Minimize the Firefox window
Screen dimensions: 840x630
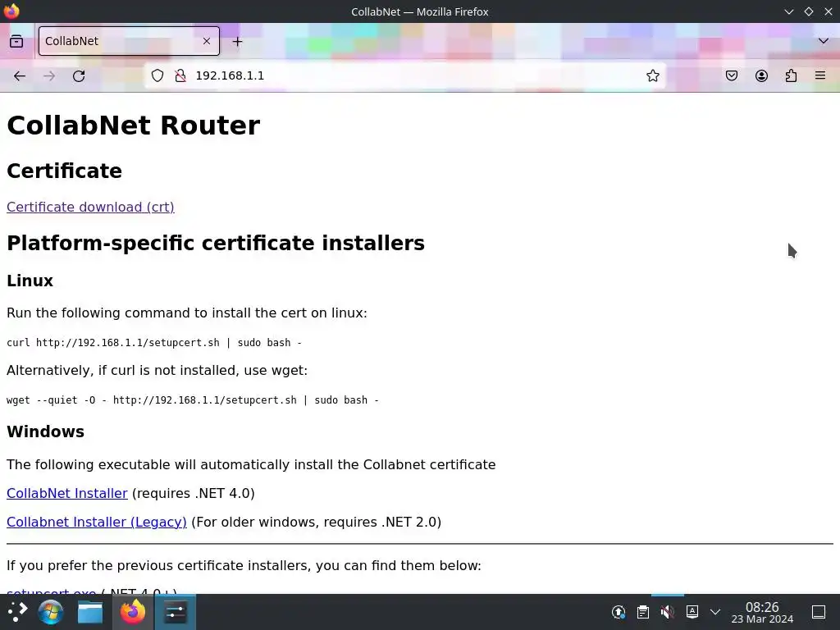pos(788,11)
